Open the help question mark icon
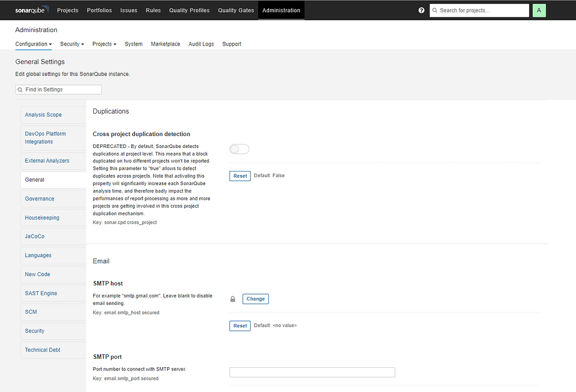The width and height of the screenshot is (576, 392). coord(421,10)
